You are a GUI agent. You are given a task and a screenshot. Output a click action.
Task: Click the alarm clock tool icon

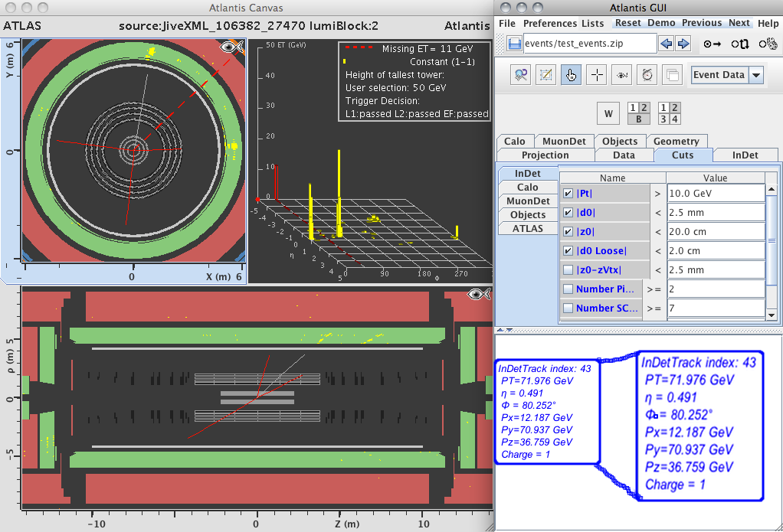647,75
